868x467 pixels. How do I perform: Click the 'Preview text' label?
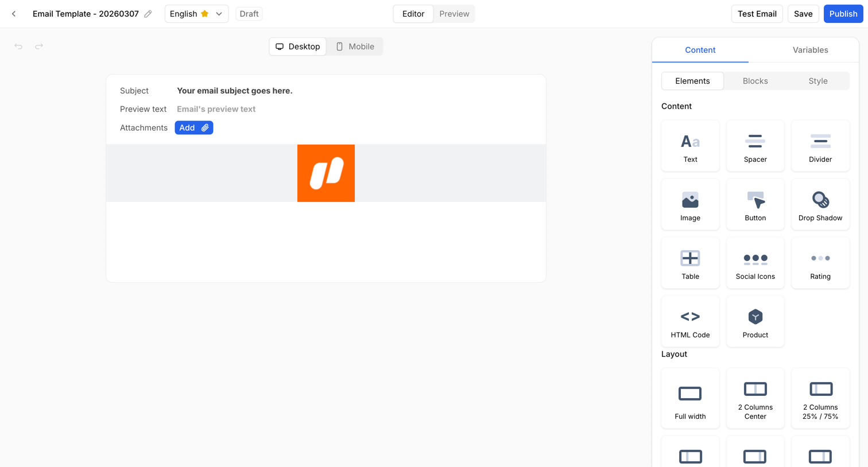click(143, 109)
